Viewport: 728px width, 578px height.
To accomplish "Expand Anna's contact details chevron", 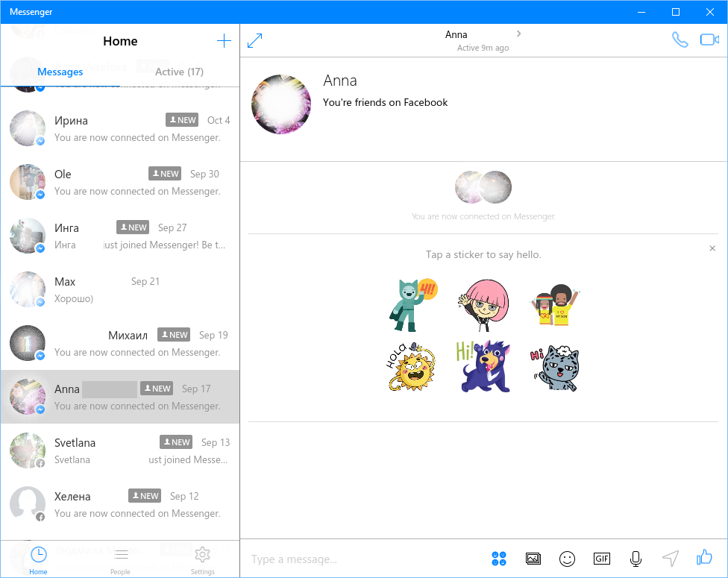I will [x=519, y=34].
